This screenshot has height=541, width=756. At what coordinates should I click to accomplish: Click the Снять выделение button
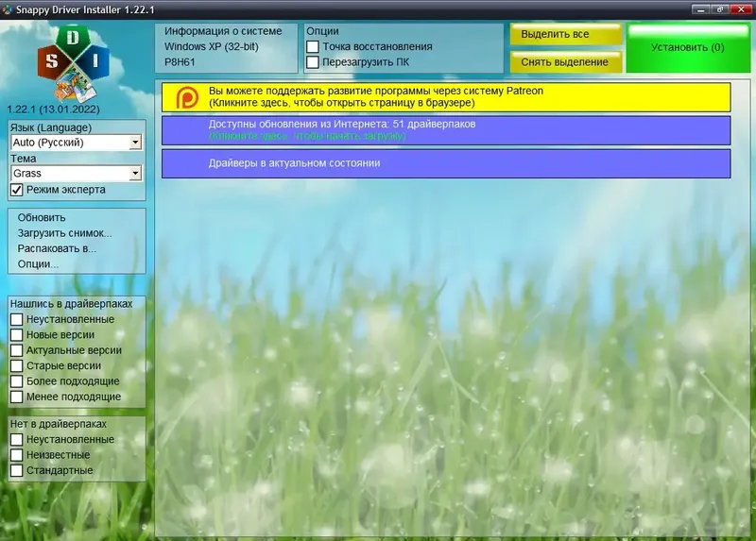tap(565, 62)
